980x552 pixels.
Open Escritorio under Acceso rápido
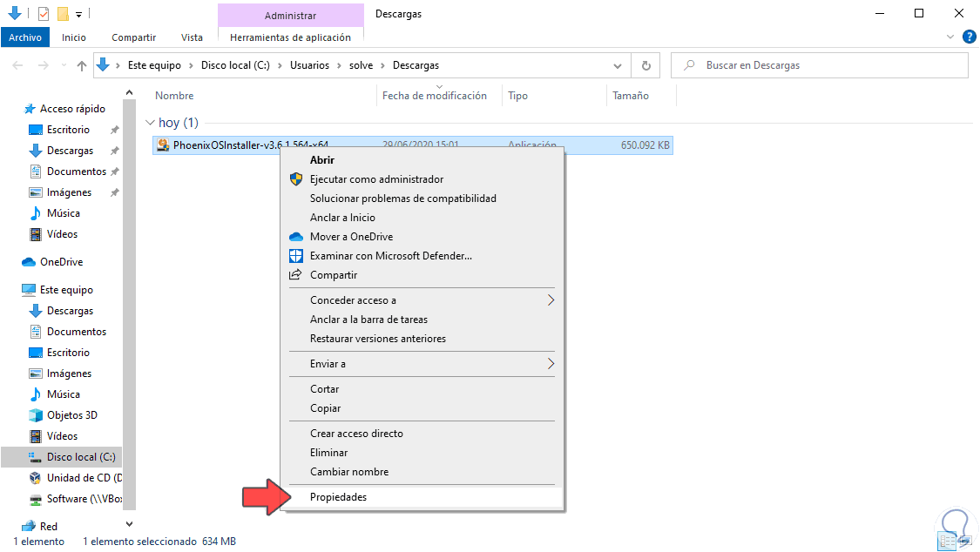tap(68, 129)
